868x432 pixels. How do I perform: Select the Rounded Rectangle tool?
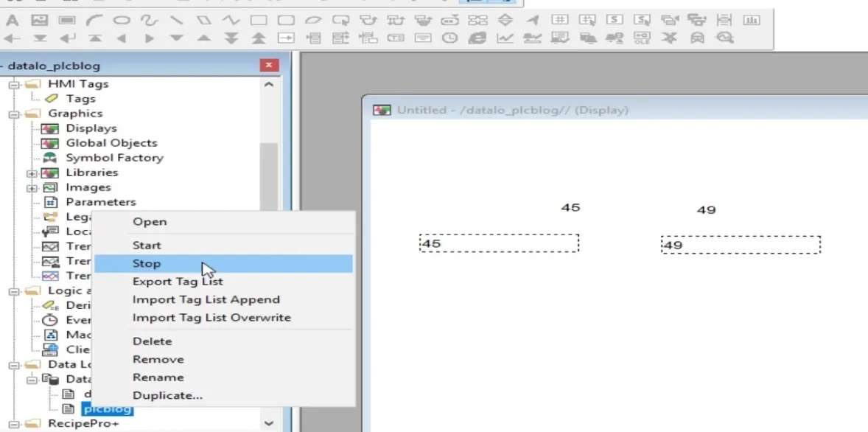pos(286,21)
